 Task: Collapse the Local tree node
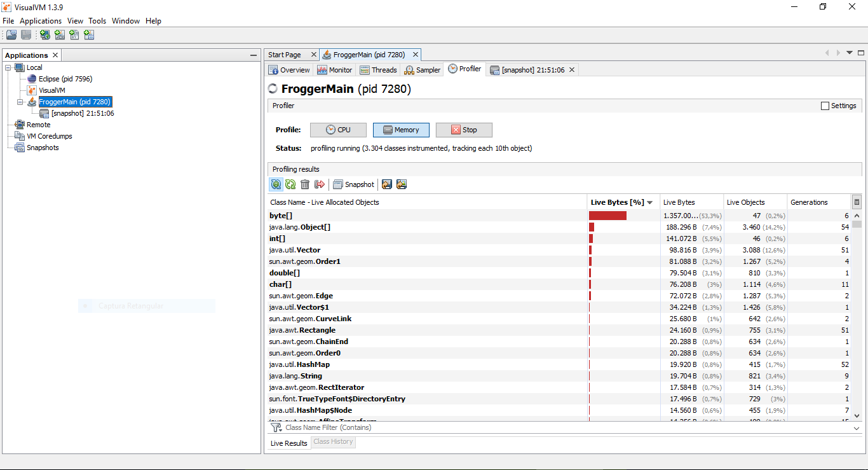(x=8, y=67)
